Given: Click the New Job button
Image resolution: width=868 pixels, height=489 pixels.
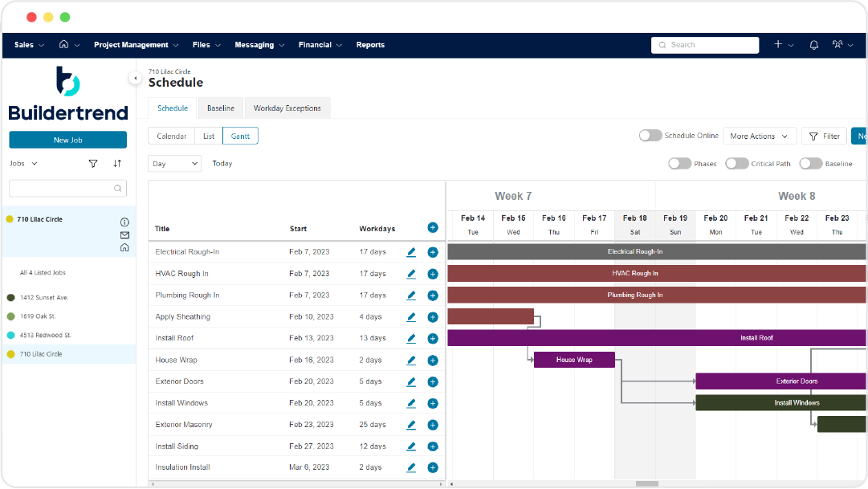Looking at the screenshot, I should (x=67, y=139).
